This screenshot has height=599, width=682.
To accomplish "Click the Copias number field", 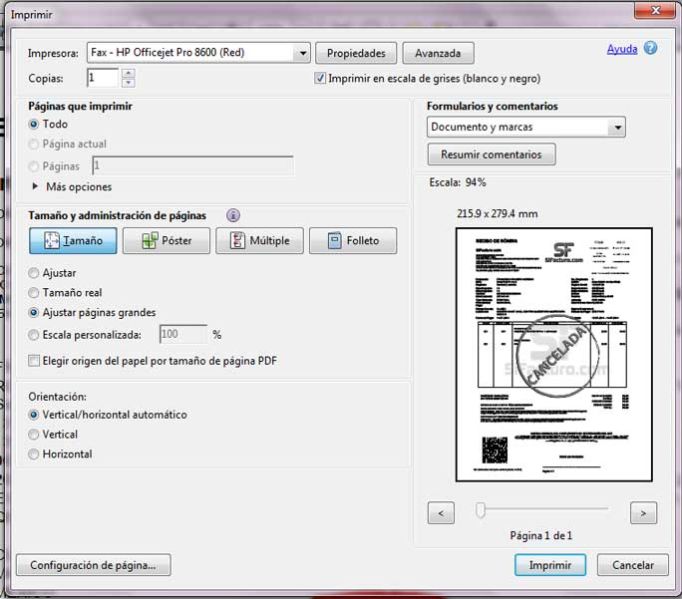I will [x=102, y=78].
